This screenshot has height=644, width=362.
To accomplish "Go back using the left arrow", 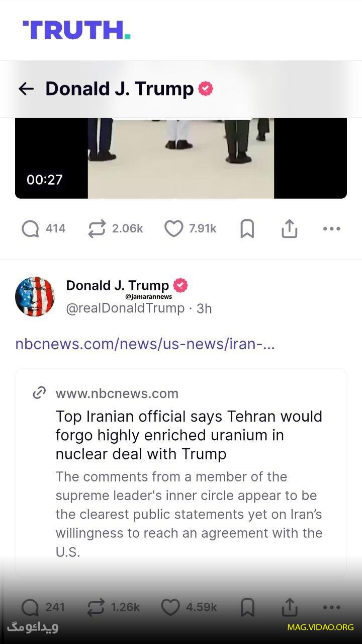I will [x=26, y=89].
